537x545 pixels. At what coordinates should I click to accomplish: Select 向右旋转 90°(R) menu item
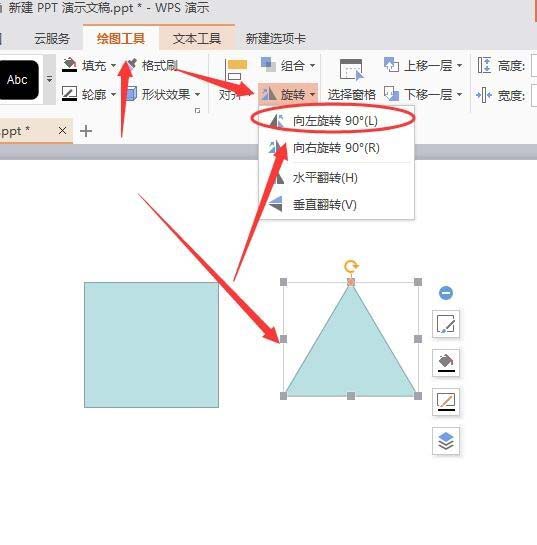(x=336, y=148)
